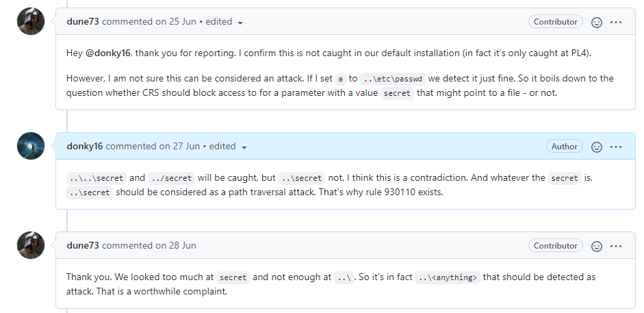Viewport: 644px width, 313px height.
Task: Open three-dot menu on 28 Jun comment
Action: [x=616, y=246]
